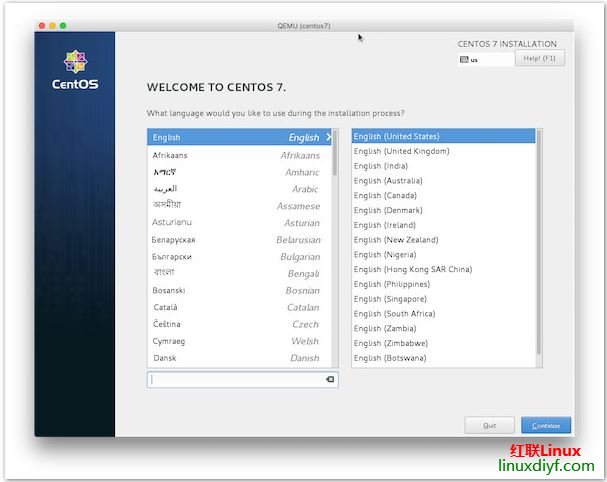Click the CentOS logo in sidebar
607x482 pixels.
(x=75, y=68)
